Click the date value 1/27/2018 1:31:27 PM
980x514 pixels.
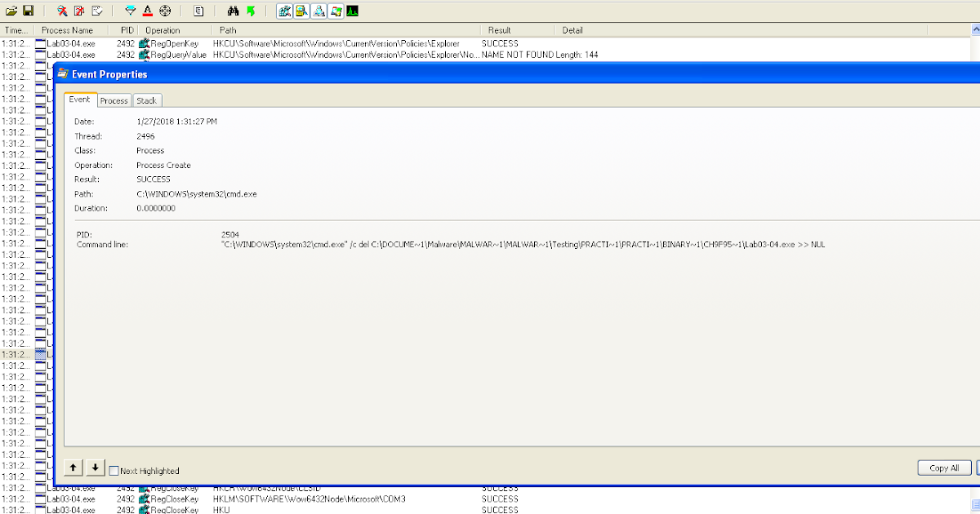pos(177,122)
